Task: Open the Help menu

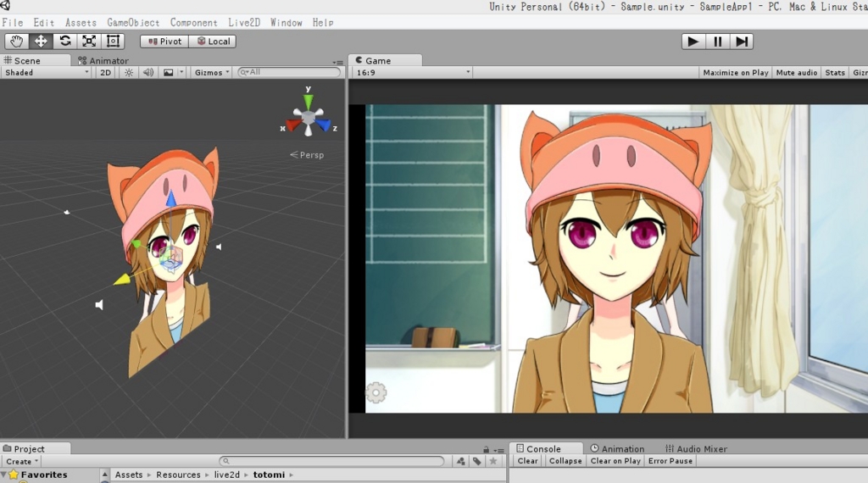Action: 323,23
